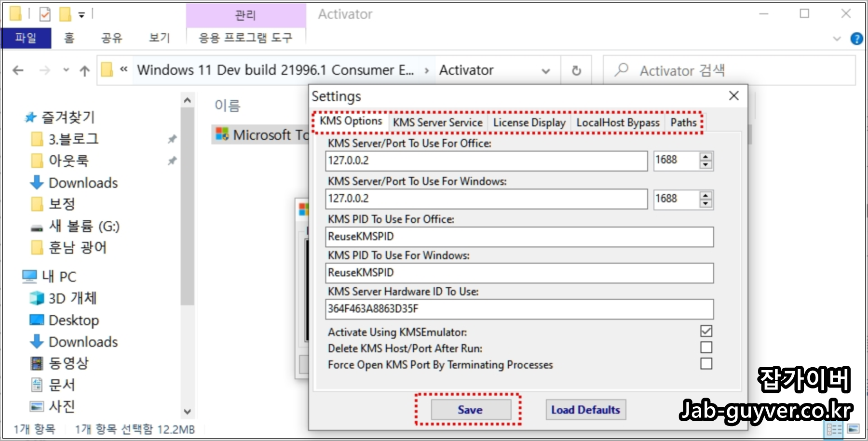The height and width of the screenshot is (441, 868).
Task: Open Explorer help icon
Action: [856, 39]
